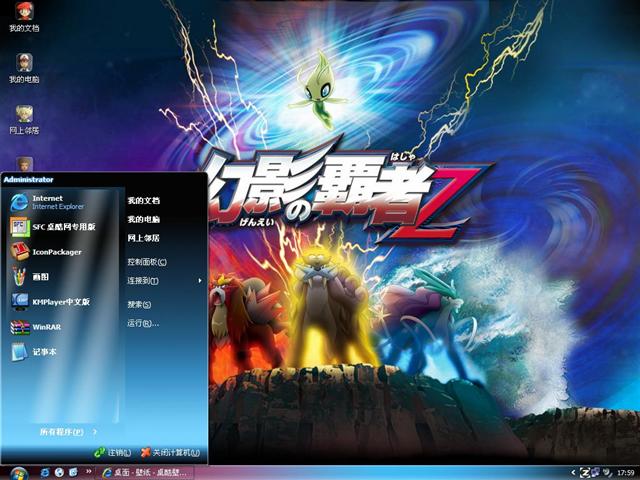Click the 关闭计算机(U) shutdown button
Image resolution: width=640 pixels, height=480 pixels.
coord(170,452)
